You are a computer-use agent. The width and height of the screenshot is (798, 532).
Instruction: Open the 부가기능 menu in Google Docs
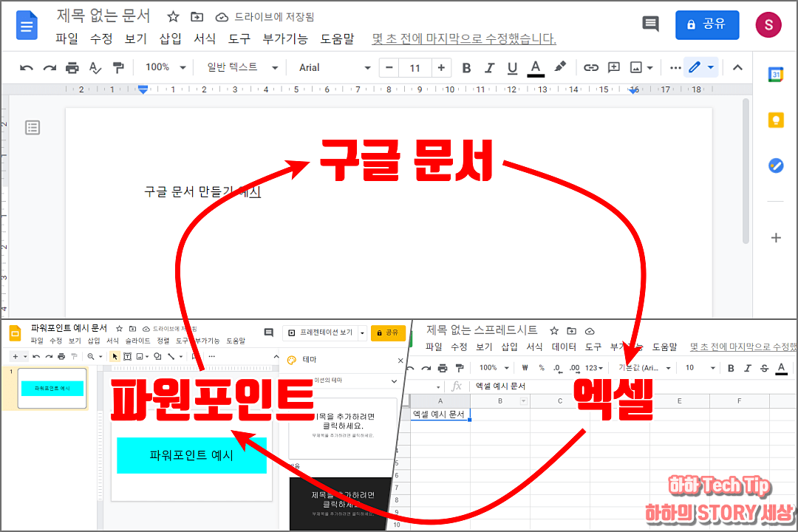(x=285, y=38)
